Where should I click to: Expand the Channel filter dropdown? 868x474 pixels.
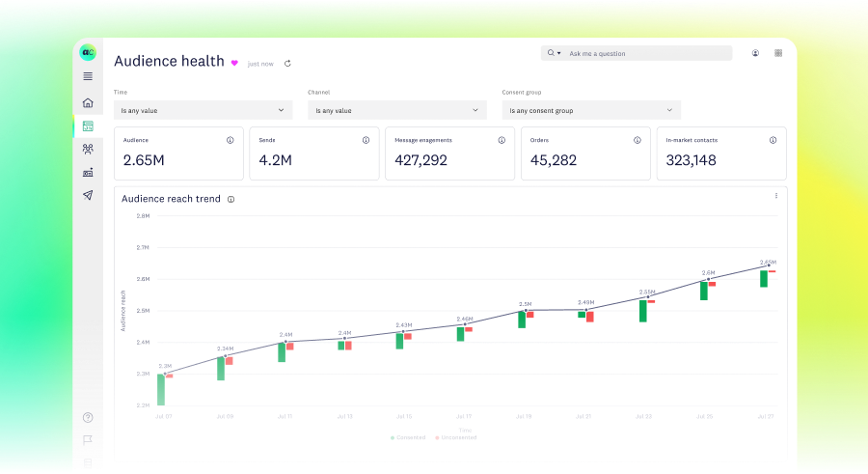tap(396, 110)
